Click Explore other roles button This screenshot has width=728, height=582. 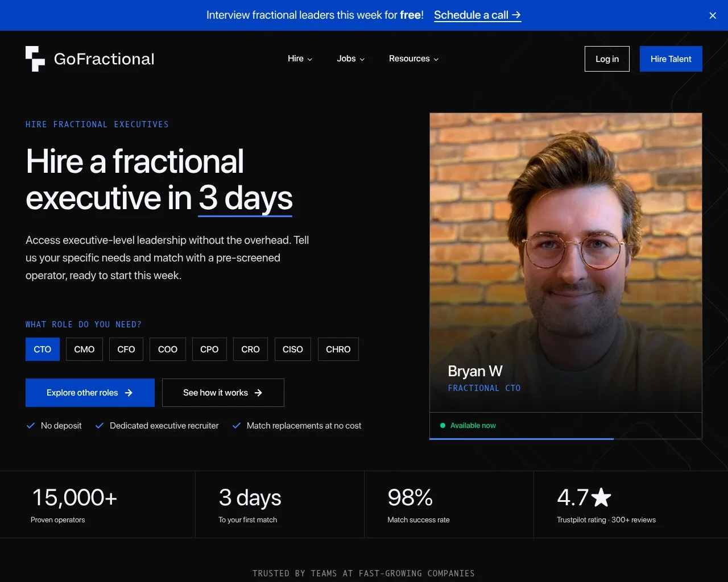pyautogui.click(x=90, y=393)
